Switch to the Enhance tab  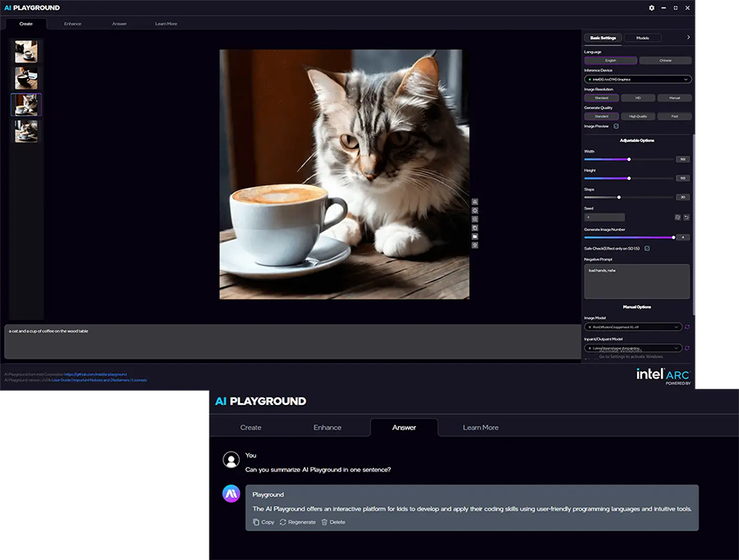click(x=73, y=24)
